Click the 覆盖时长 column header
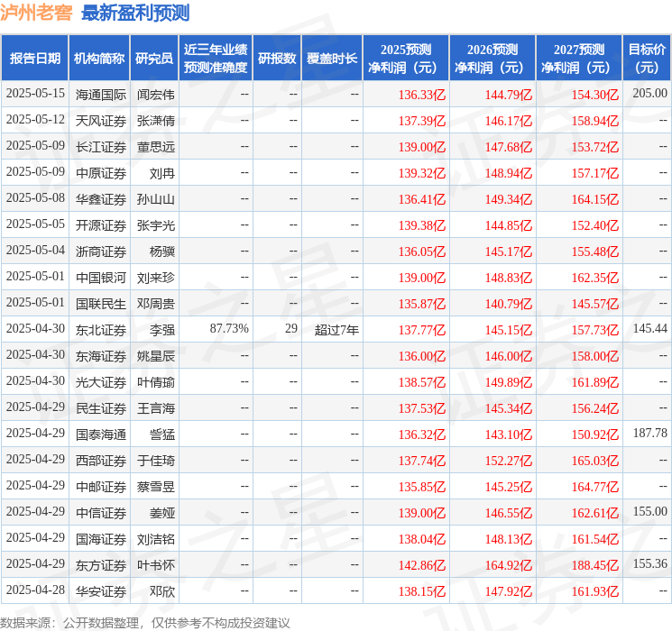Image resolution: width=672 pixels, height=631 pixels. click(332, 59)
